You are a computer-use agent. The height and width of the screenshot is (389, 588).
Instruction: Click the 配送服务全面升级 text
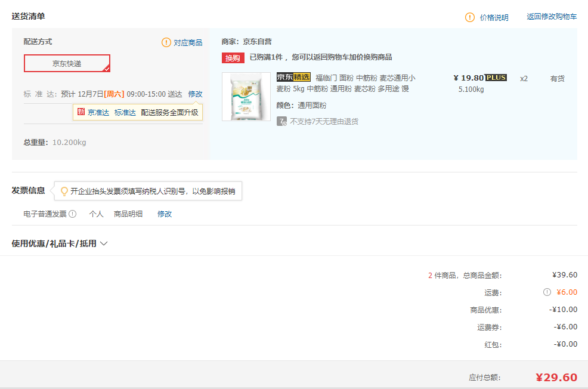point(169,113)
